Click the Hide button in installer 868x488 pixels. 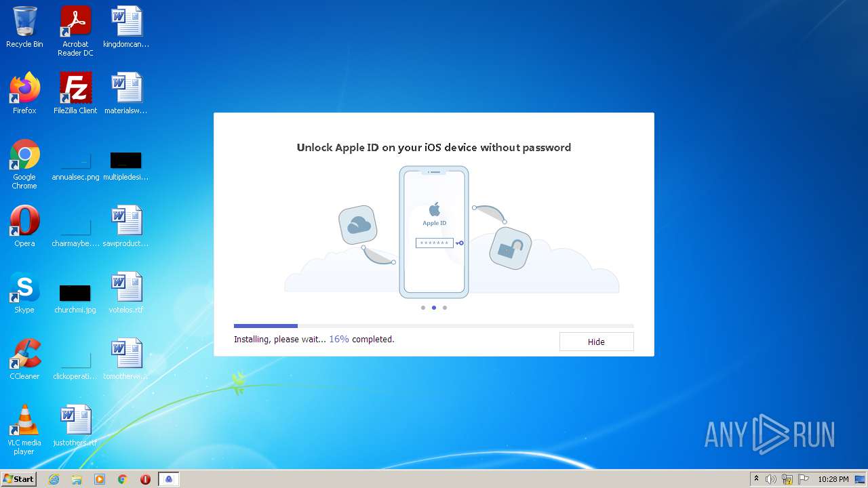(x=596, y=342)
